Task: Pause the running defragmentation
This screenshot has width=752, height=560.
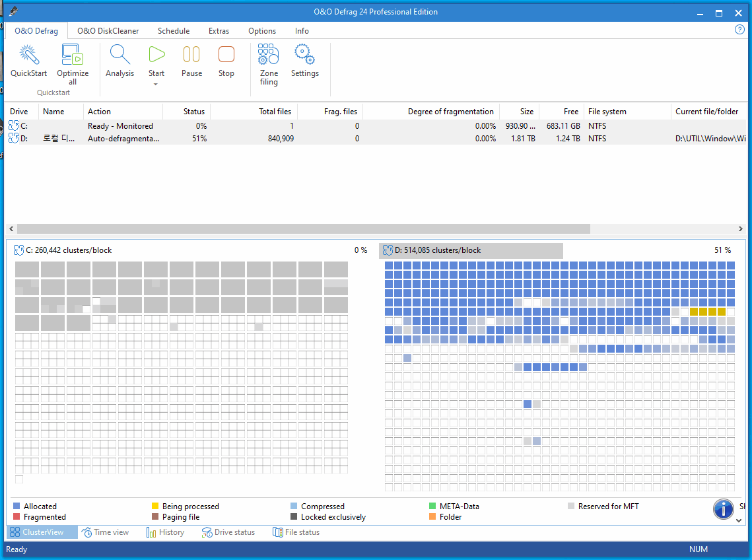Action: (x=191, y=55)
